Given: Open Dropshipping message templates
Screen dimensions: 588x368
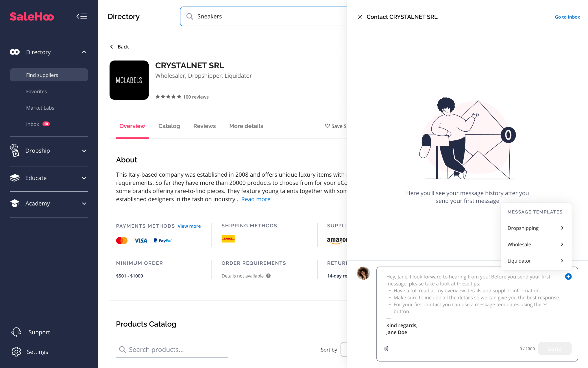Looking at the screenshot, I should [x=535, y=228].
